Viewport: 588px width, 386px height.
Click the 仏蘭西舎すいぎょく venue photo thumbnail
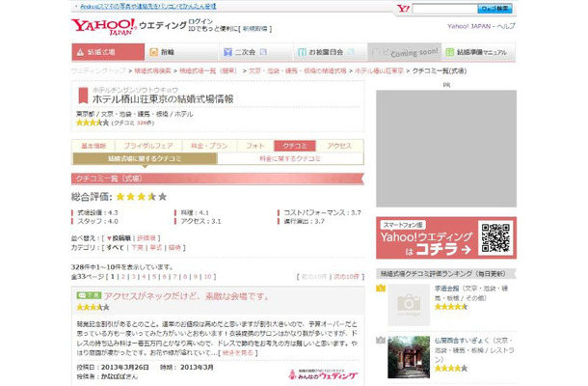[x=409, y=357]
